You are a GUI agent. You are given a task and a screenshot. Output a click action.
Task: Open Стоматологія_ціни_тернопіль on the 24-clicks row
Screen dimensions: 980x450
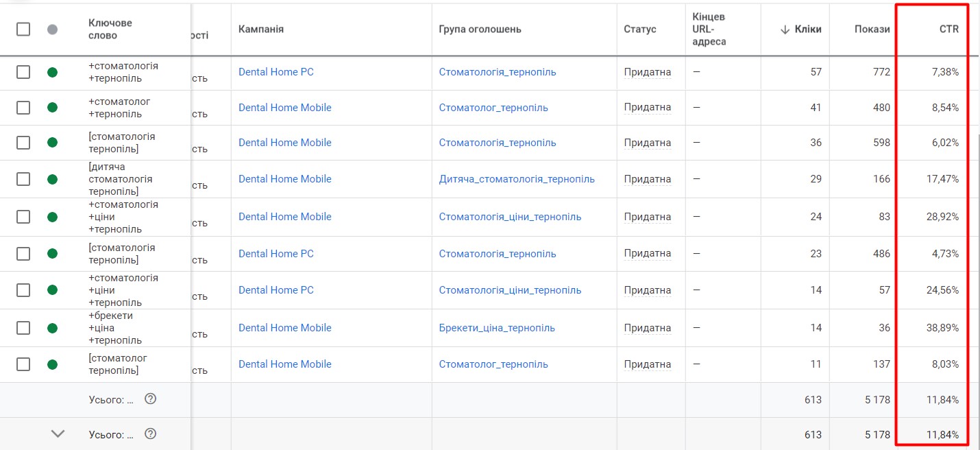(x=510, y=217)
